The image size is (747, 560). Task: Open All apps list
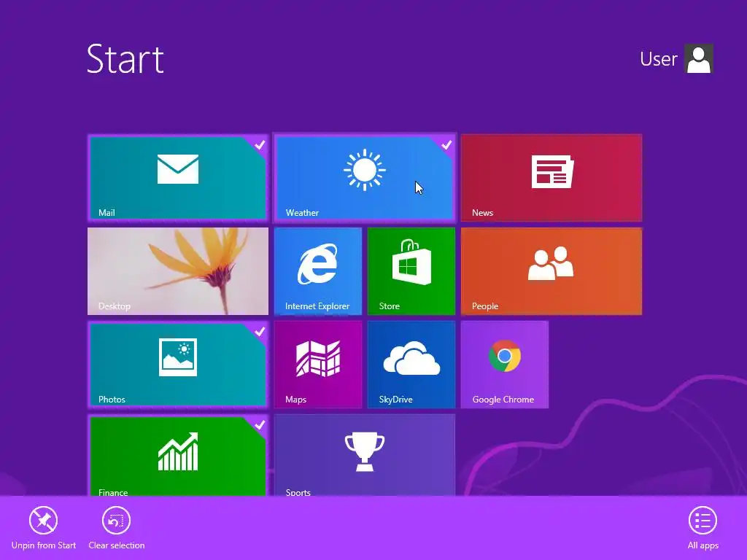coord(703,528)
